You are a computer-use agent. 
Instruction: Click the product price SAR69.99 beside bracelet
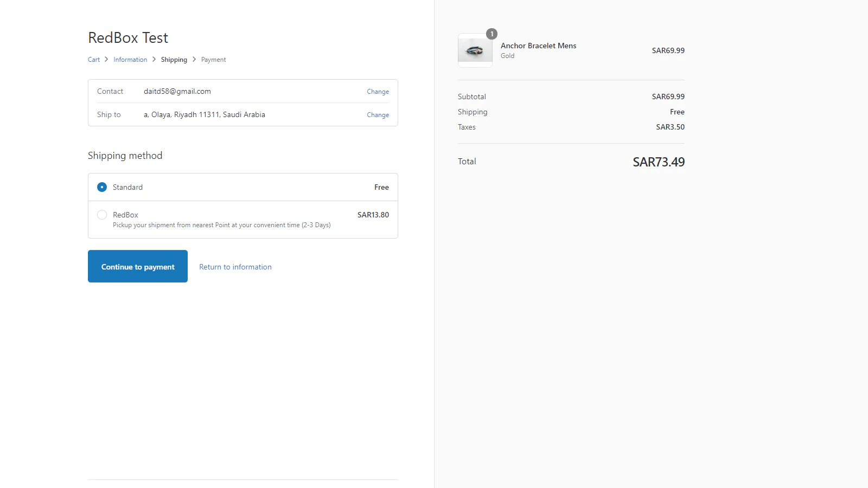(x=668, y=50)
